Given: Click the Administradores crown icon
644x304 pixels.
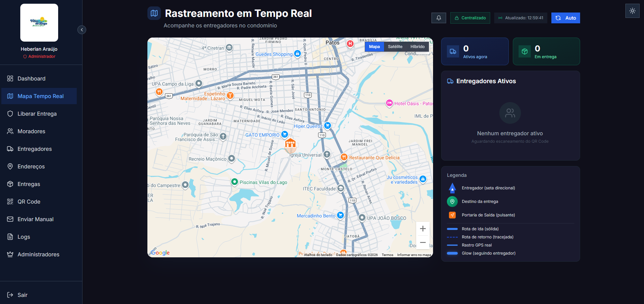Looking at the screenshot, I should click(10, 254).
